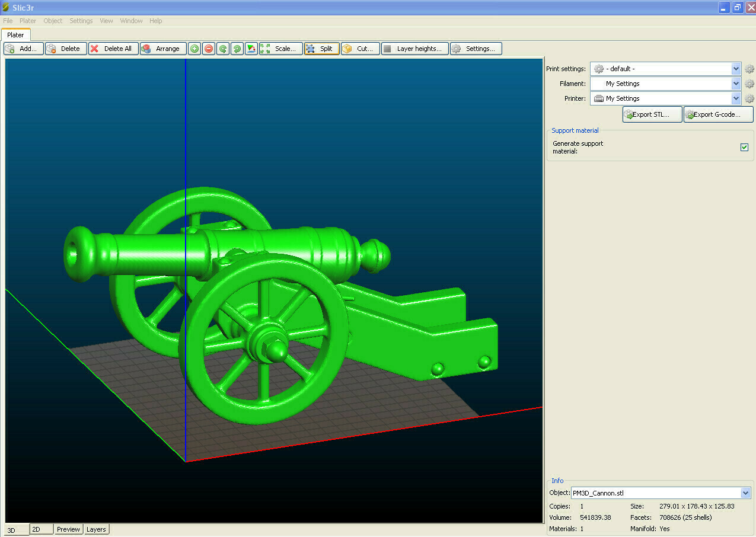Switch to the Preview tab
This screenshot has width=756, height=537.
pyautogui.click(x=68, y=529)
